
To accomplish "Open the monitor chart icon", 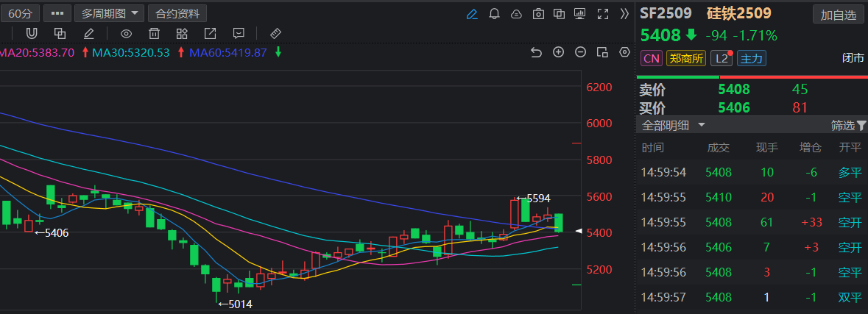I will pos(580,14).
